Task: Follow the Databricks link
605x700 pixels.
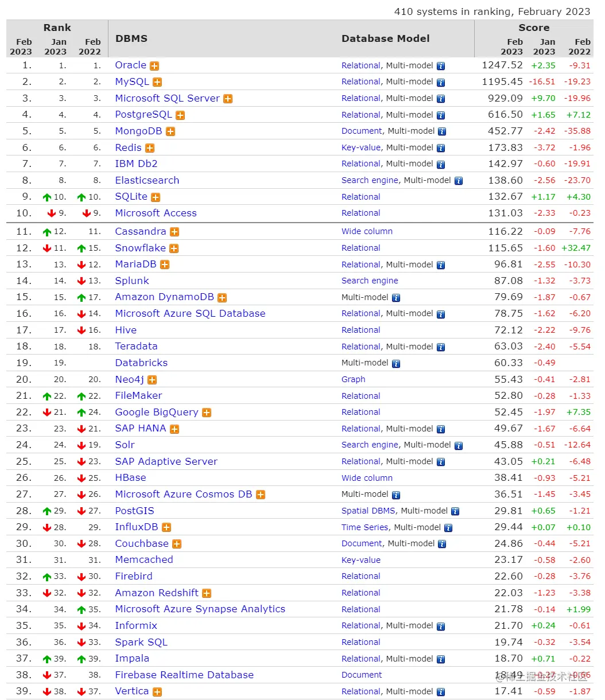Action: coord(141,363)
